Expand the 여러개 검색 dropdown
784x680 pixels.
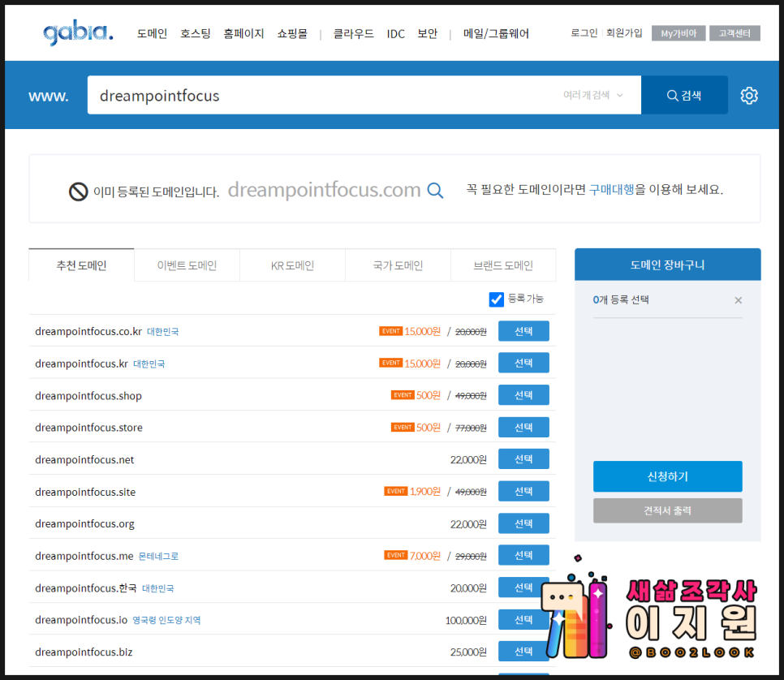click(593, 96)
